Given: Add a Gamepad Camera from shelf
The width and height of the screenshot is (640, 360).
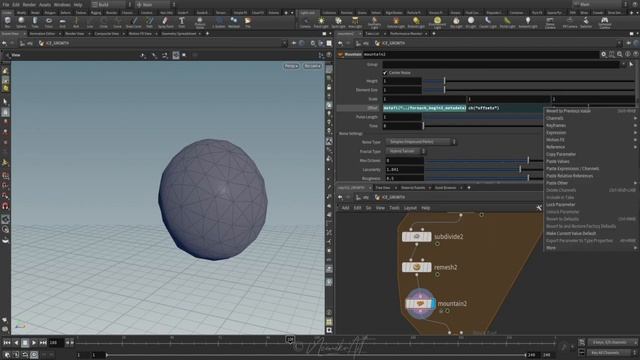Looking at the screenshot, I should pos(604,22).
